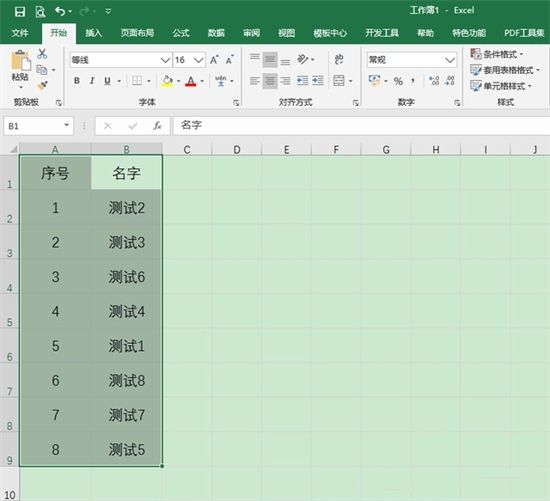Click the Cut scissors icon
The width and height of the screenshot is (550, 501).
42,54
